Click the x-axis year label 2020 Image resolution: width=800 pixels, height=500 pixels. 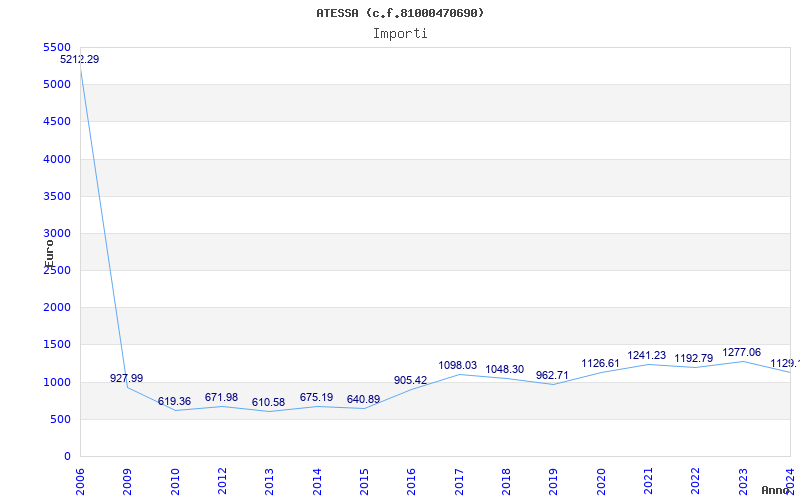tap(601, 482)
